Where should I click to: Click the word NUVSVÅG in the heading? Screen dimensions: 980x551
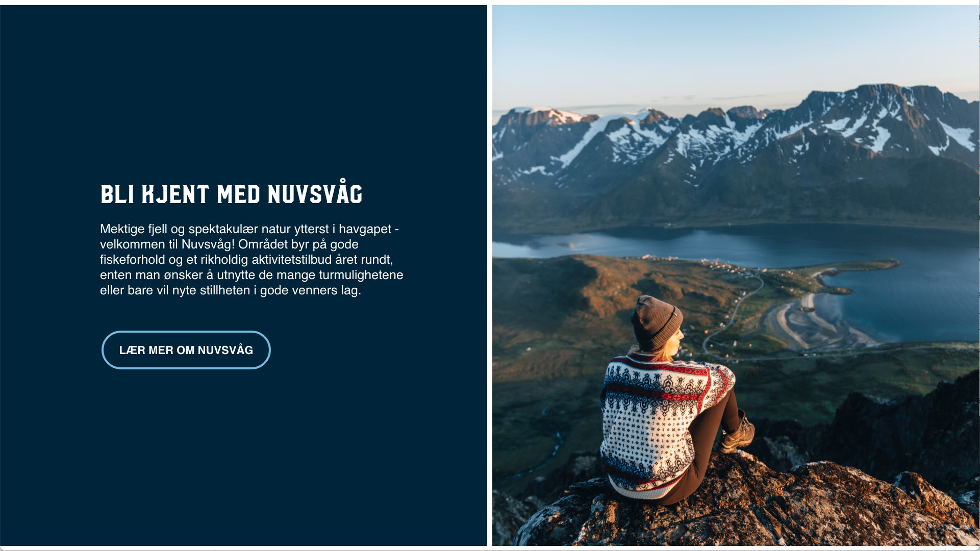click(x=315, y=193)
